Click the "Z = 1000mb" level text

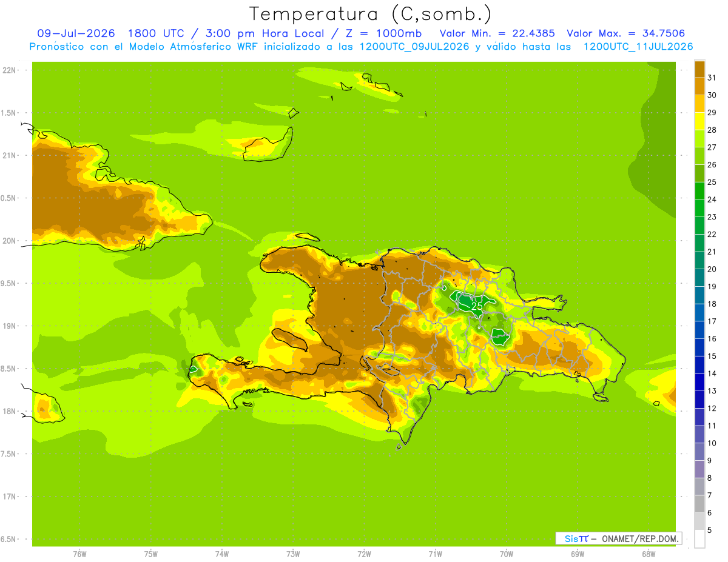385,33
